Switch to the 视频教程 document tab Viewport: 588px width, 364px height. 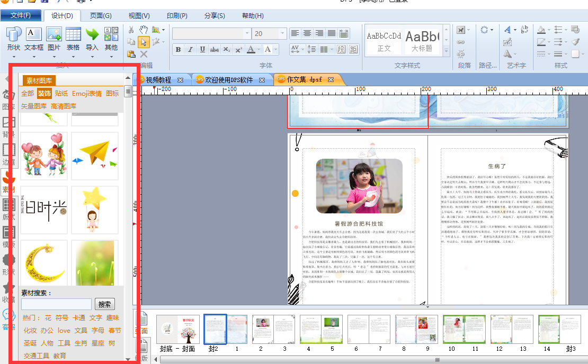point(158,80)
